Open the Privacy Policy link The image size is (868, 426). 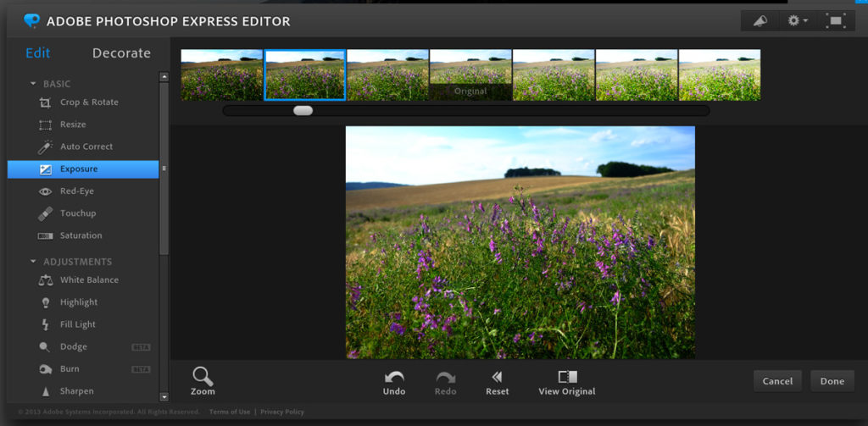pyautogui.click(x=282, y=412)
